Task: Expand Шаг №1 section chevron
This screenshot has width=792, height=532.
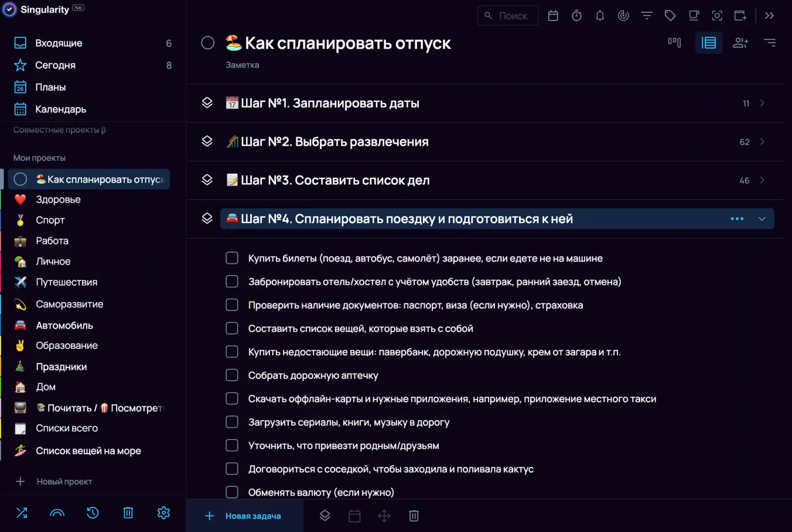Action: (762, 103)
